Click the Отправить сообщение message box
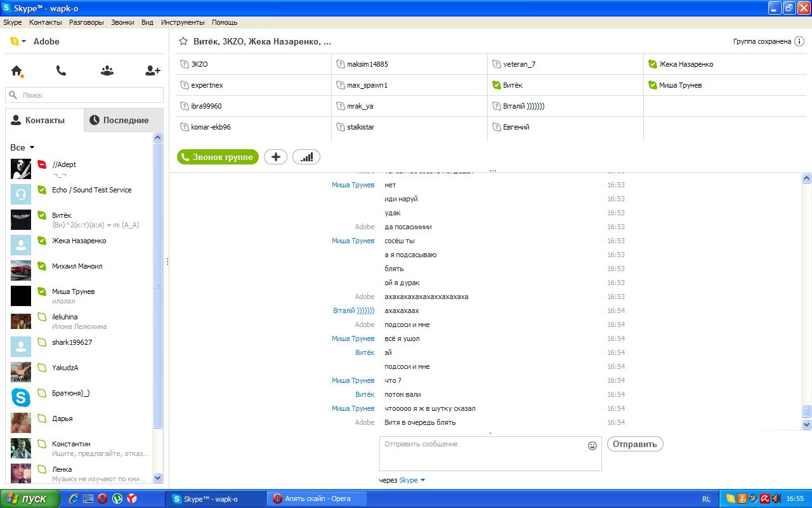Viewport: 812px width, 508px height. tap(490, 453)
